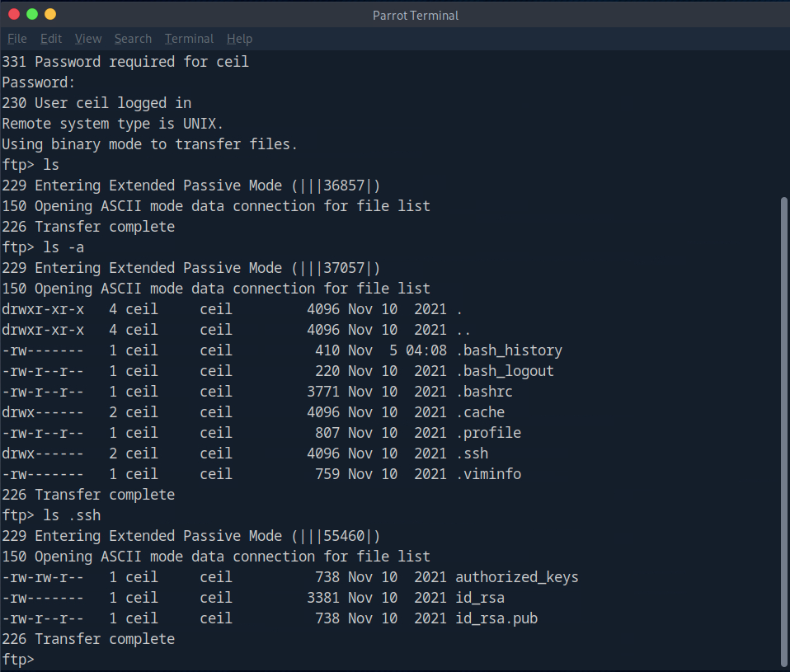
Task: Click the vertical scrollbar thumb
Action: click(783, 429)
